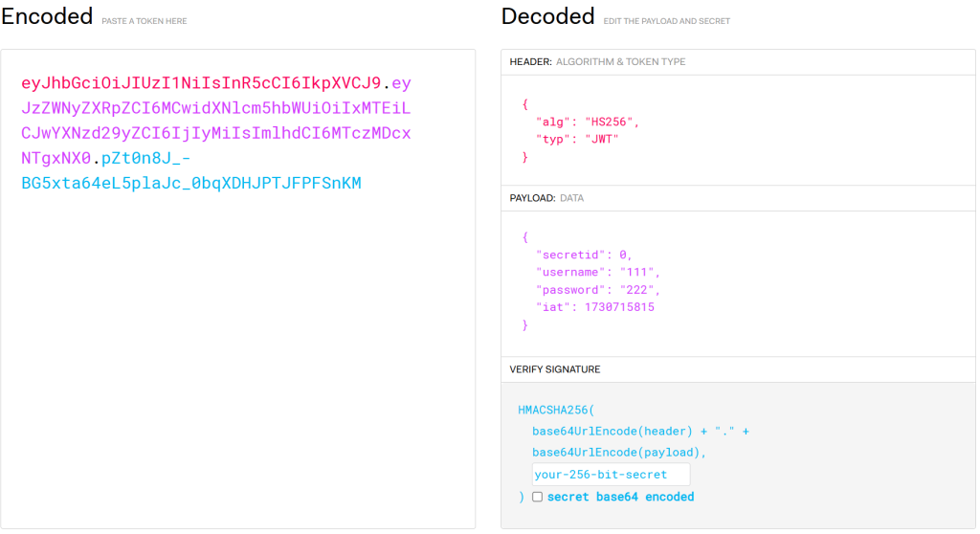Check the "secret base64 encoded" checkbox
The image size is (980, 534).
coord(538,498)
